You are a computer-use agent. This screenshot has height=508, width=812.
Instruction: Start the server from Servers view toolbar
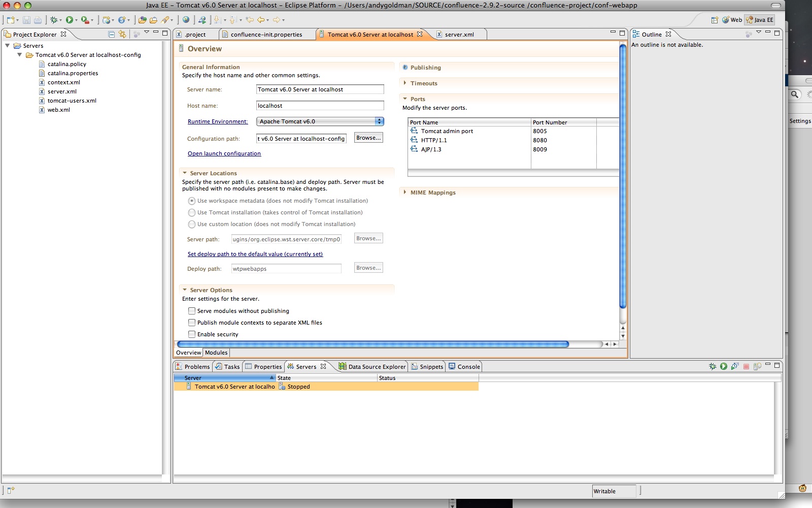(x=724, y=366)
